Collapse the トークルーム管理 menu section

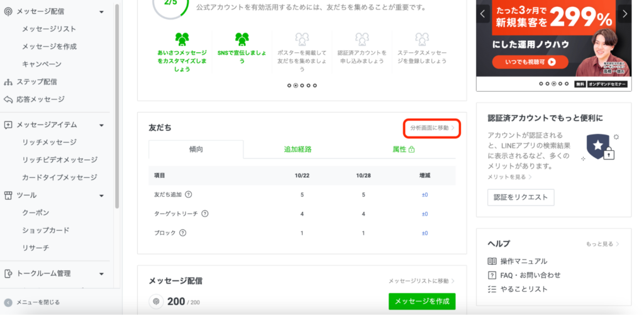click(101, 274)
